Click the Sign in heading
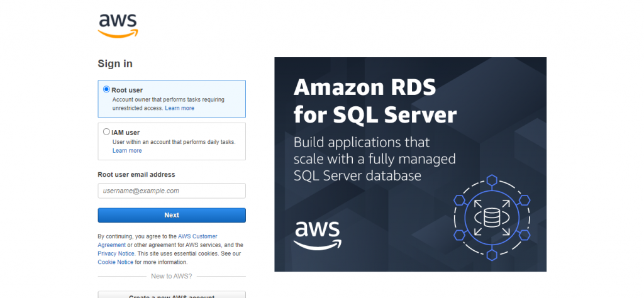The width and height of the screenshot is (644, 298). [x=115, y=63]
